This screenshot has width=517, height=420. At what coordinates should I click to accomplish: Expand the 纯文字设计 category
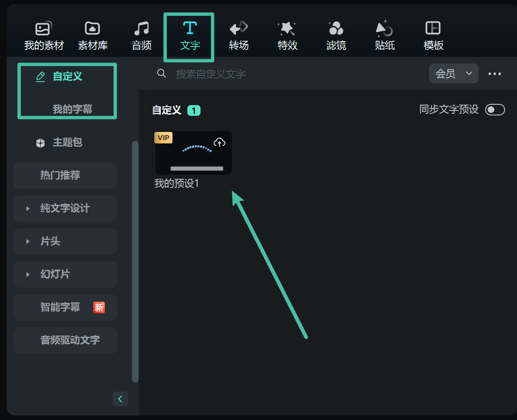(x=65, y=209)
